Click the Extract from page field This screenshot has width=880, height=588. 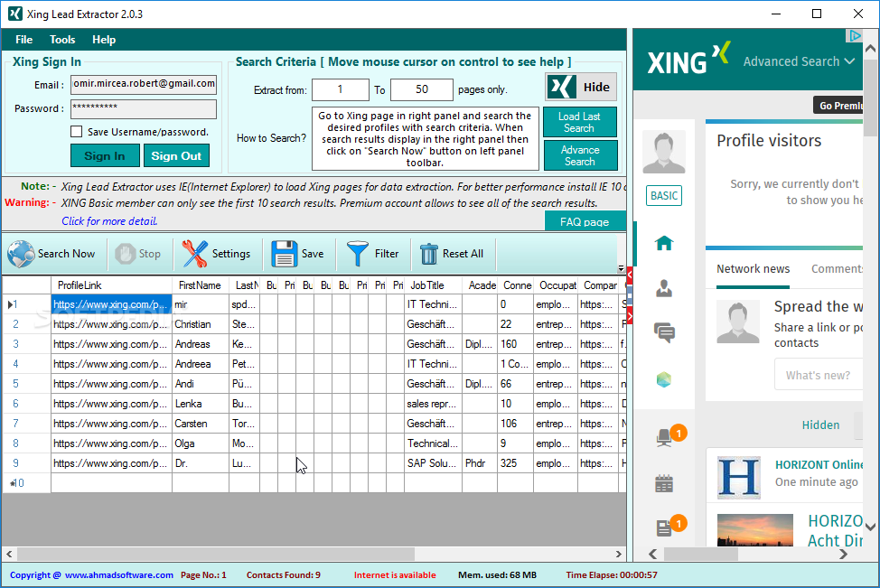pos(340,89)
